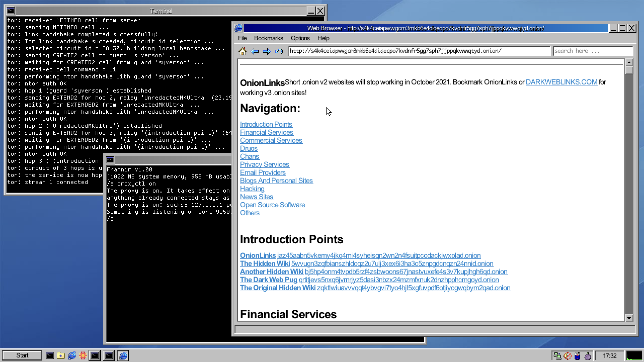Click the 'Navigation:' heading in the browser
Image resolution: width=644 pixels, height=362 pixels.
pos(270,108)
